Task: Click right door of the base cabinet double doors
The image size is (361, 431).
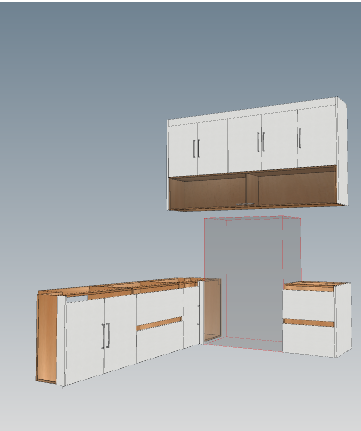Action: coord(120,333)
